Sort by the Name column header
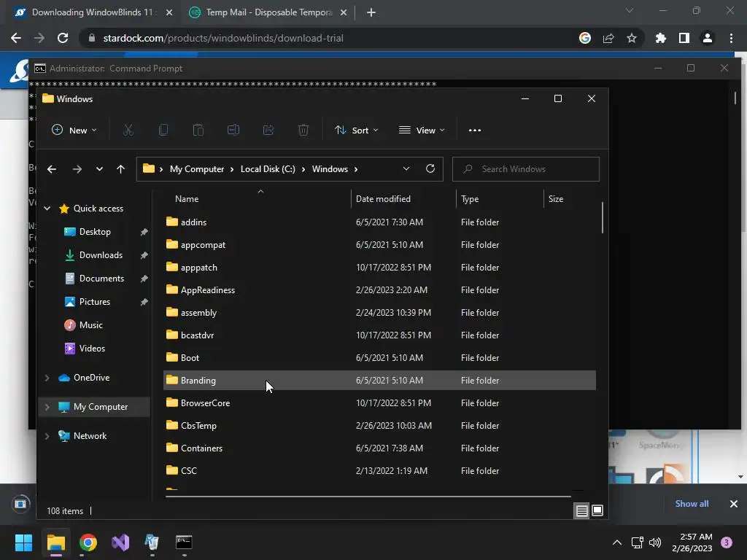Image resolution: width=747 pixels, height=560 pixels. (x=187, y=199)
